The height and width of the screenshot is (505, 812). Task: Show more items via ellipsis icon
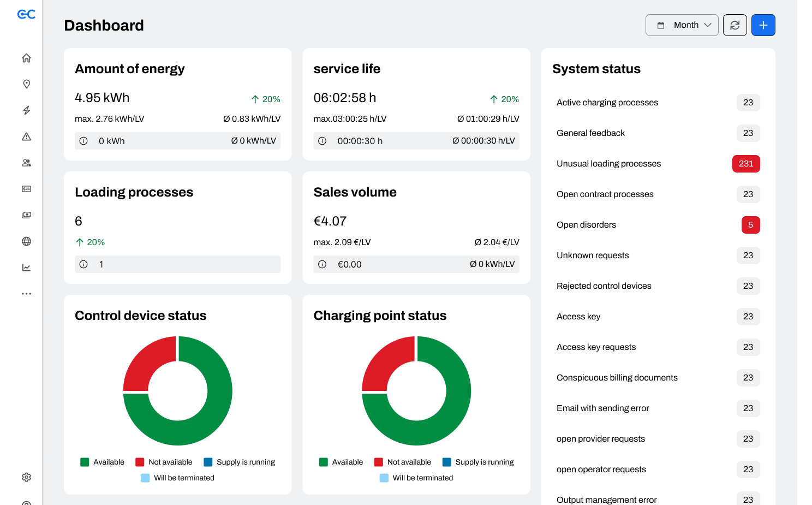26,294
